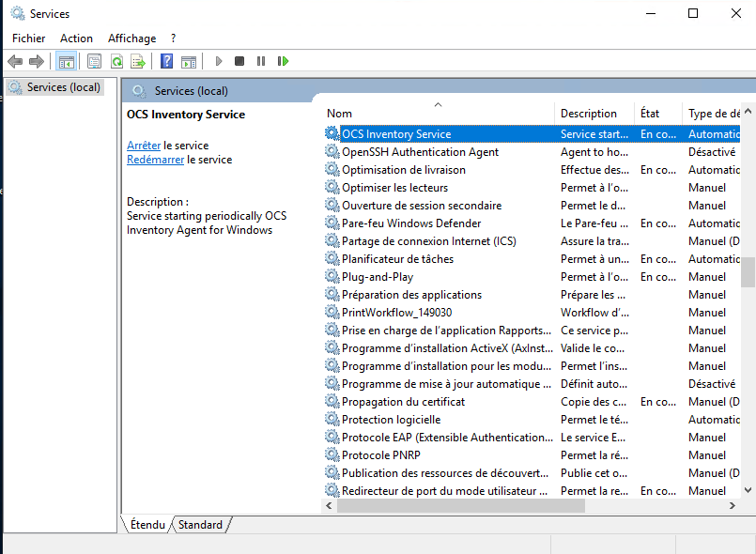
Task: Click gear icon of PrintWorkflow_149030 row
Action: [x=332, y=312]
